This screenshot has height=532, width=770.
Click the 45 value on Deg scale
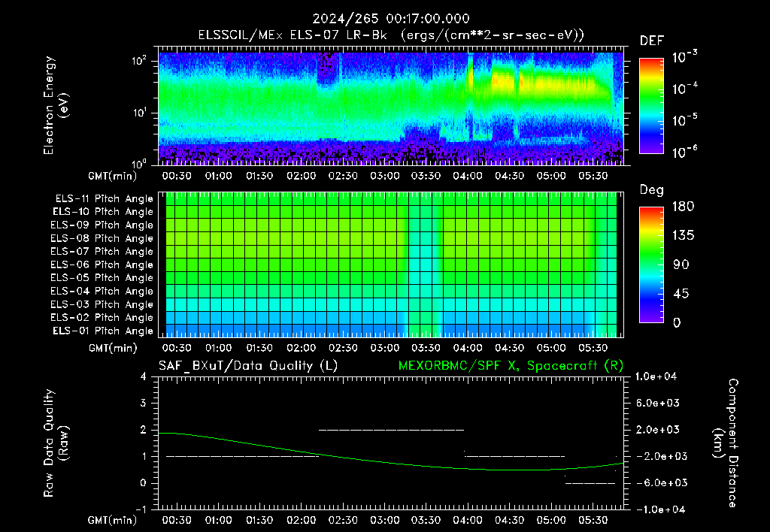tap(681, 294)
